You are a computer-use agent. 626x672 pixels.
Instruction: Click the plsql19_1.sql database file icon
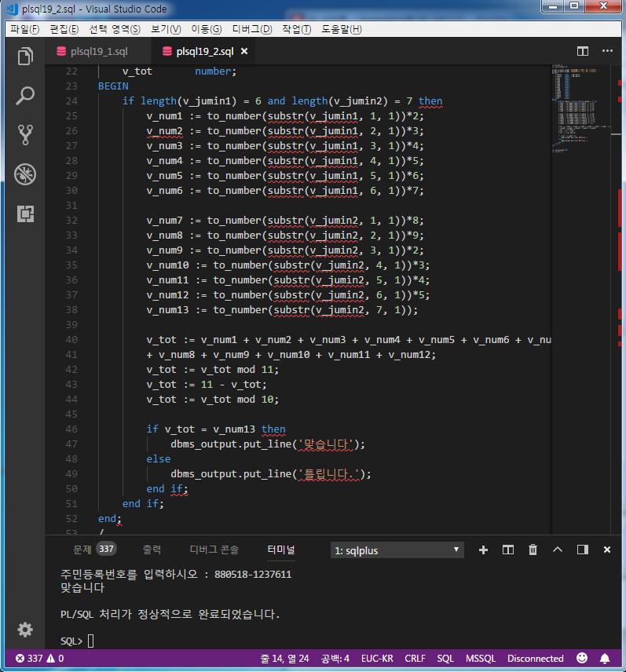pos(61,52)
